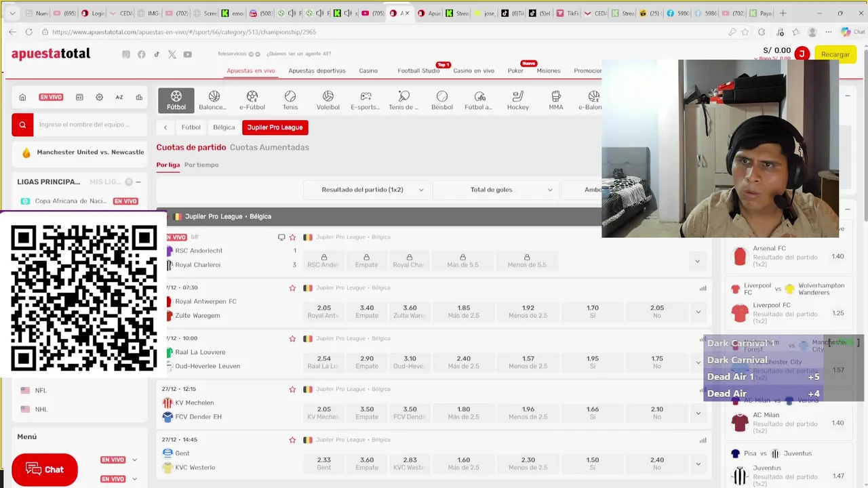Expand more markets for Gent vs Westerlo
Screen dimensions: 868x488
(698, 464)
